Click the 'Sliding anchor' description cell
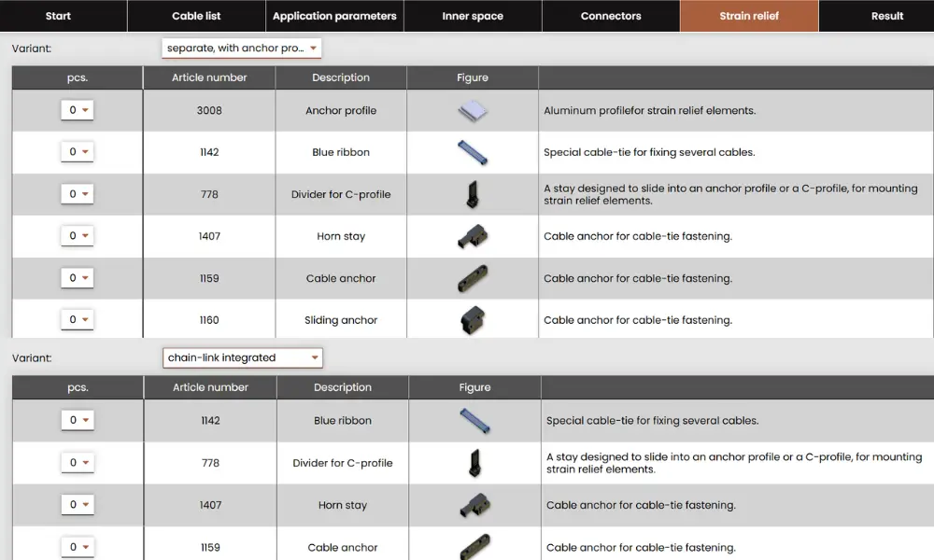The height and width of the screenshot is (560, 934). point(341,320)
